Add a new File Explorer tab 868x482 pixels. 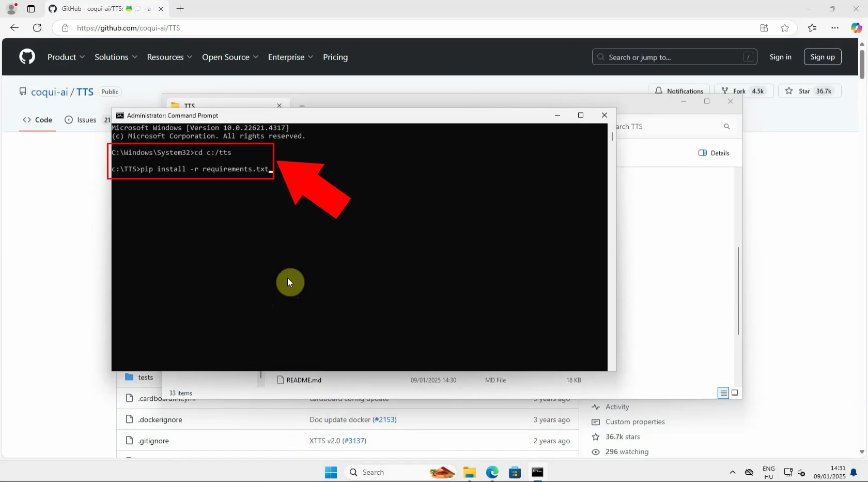click(x=302, y=106)
